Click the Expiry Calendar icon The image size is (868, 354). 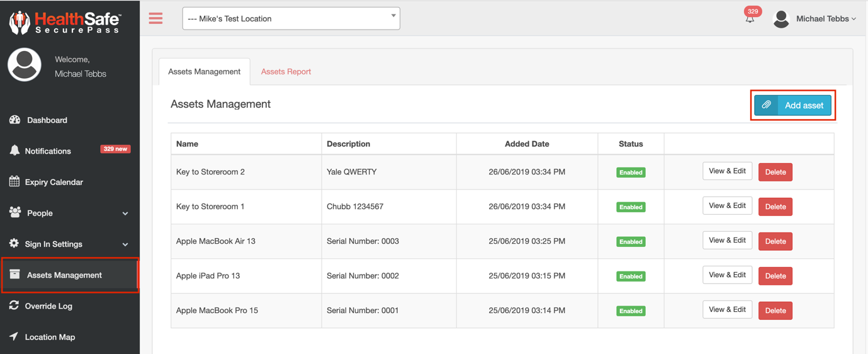coord(14,182)
